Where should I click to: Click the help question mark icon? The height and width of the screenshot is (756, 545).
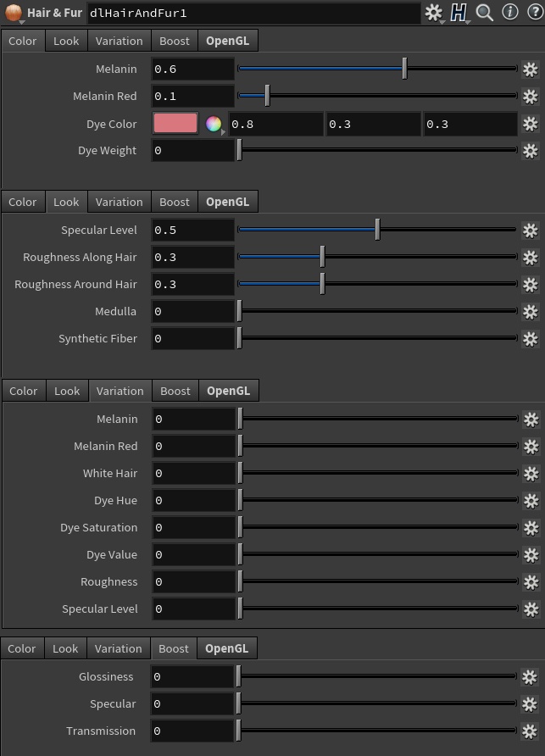pyautogui.click(x=534, y=13)
